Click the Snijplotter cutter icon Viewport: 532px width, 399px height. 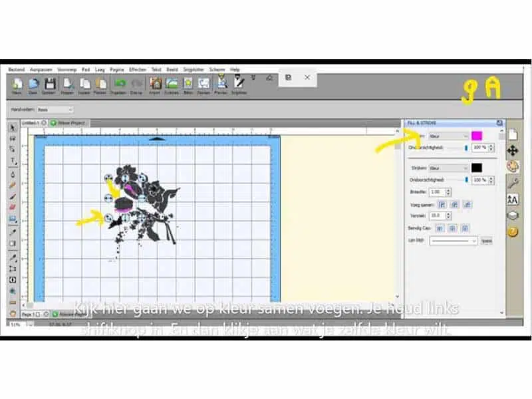click(x=239, y=82)
